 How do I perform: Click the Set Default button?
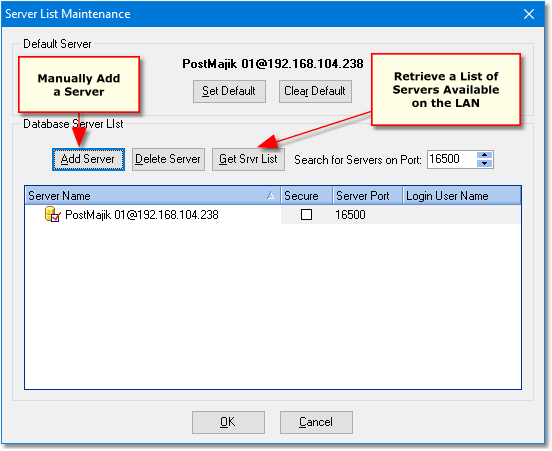click(229, 92)
